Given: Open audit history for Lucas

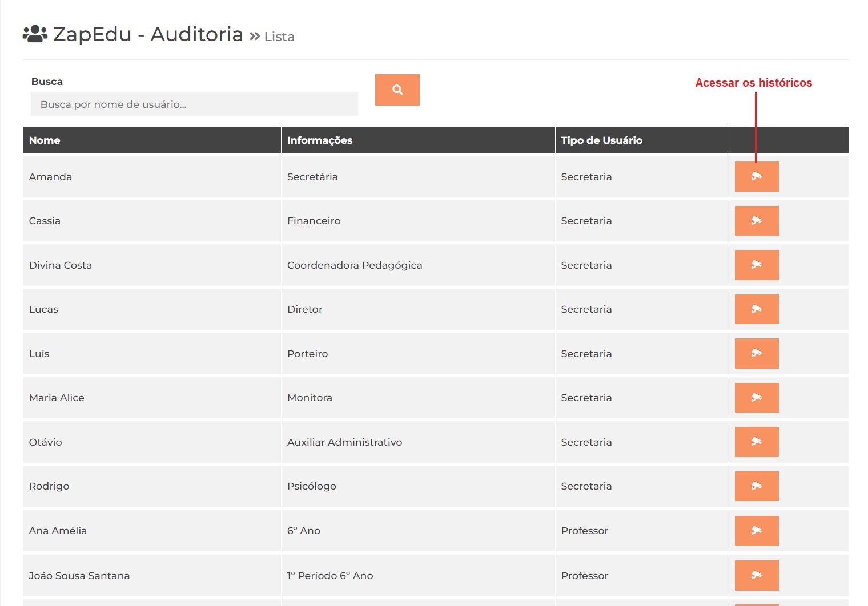Looking at the screenshot, I should [757, 309].
